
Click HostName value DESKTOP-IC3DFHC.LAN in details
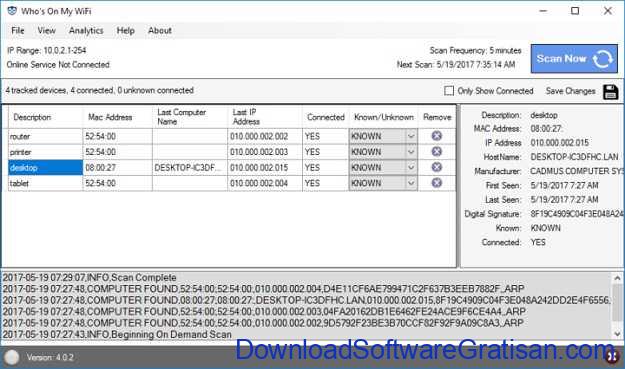(574, 157)
